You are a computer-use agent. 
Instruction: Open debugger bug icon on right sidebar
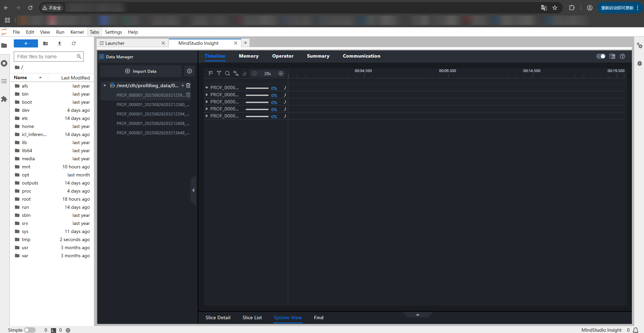point(639,63)
